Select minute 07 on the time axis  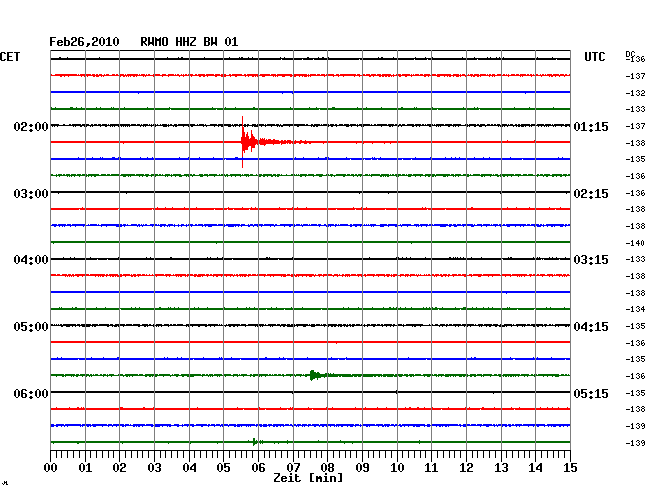tap(293, 467)
